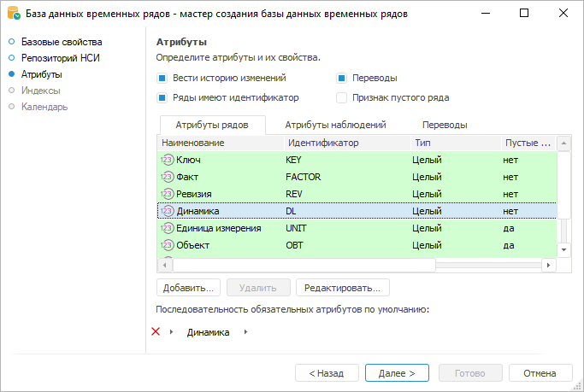Click the database icon in the title bar
This screenshot has width=584, height=392.
pyautogui.click(x=13, y=15)
